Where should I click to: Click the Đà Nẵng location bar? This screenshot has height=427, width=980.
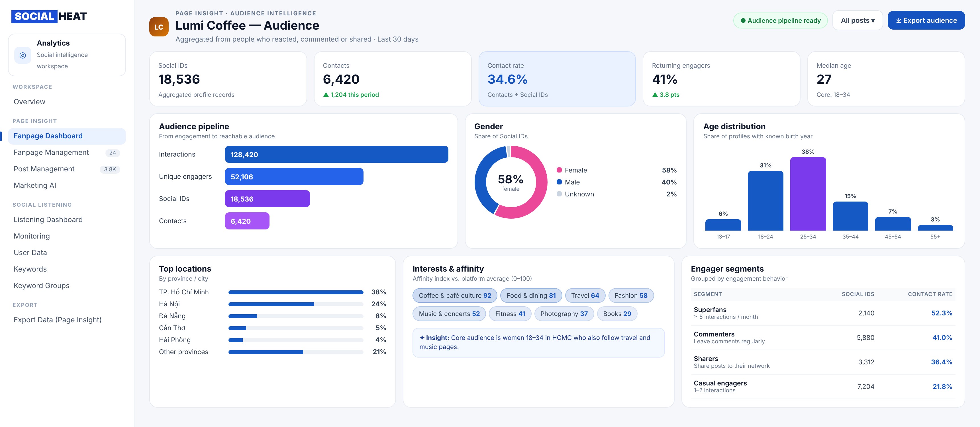(x=296, y=316)
